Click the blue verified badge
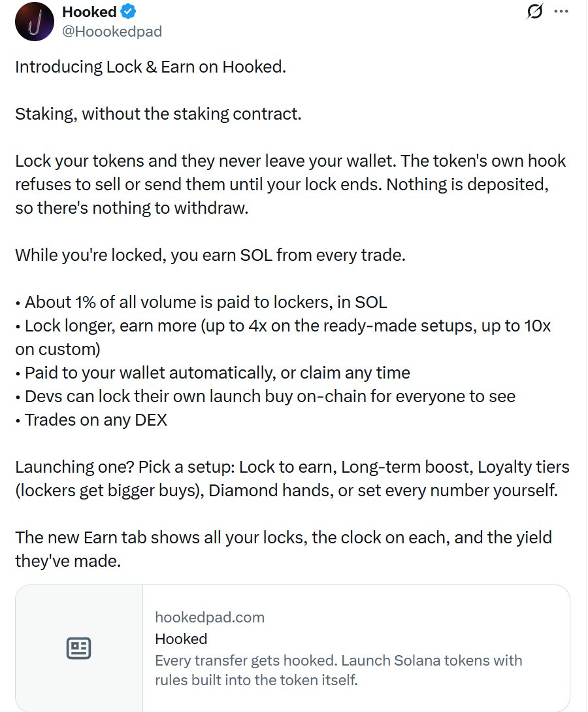Viewport: 588px width, 712px height. [x=129, y=12]
